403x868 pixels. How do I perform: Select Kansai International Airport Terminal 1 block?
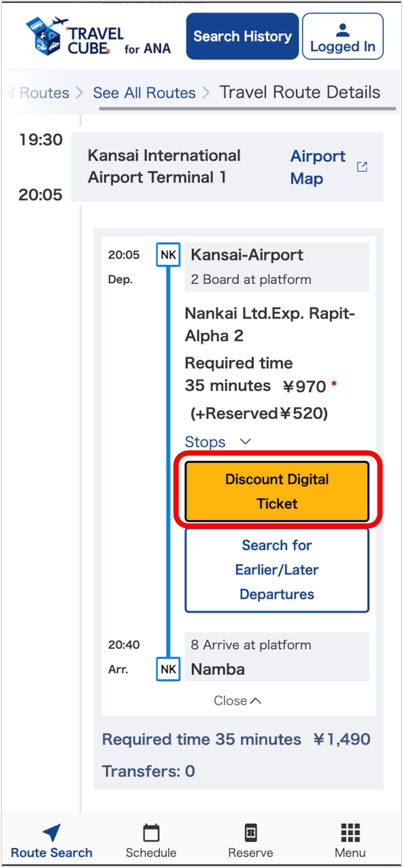click(164, 167)
